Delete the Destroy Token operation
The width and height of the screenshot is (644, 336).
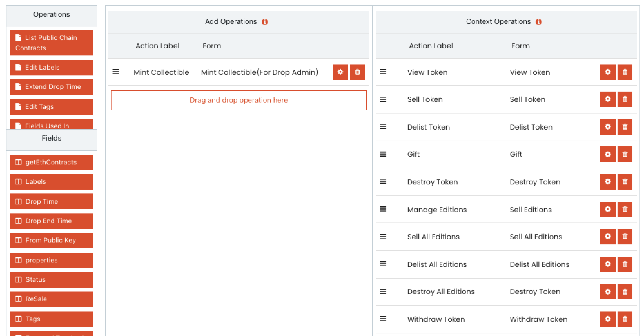point(625,182)
